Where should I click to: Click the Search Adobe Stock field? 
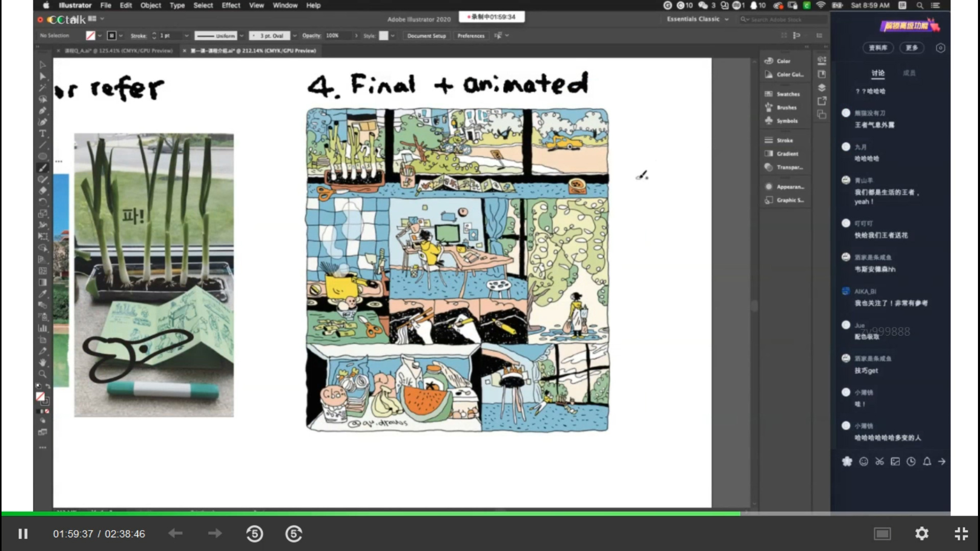(783, 19)
